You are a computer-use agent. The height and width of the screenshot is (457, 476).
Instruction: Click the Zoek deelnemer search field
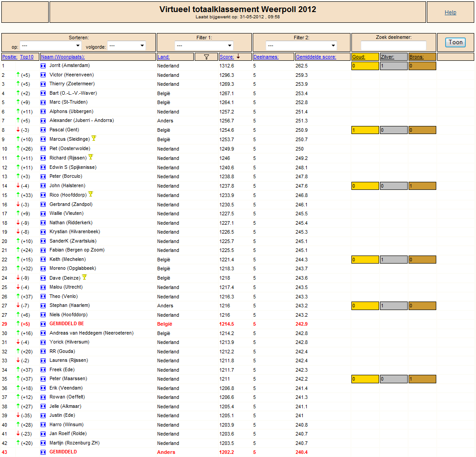393,46
